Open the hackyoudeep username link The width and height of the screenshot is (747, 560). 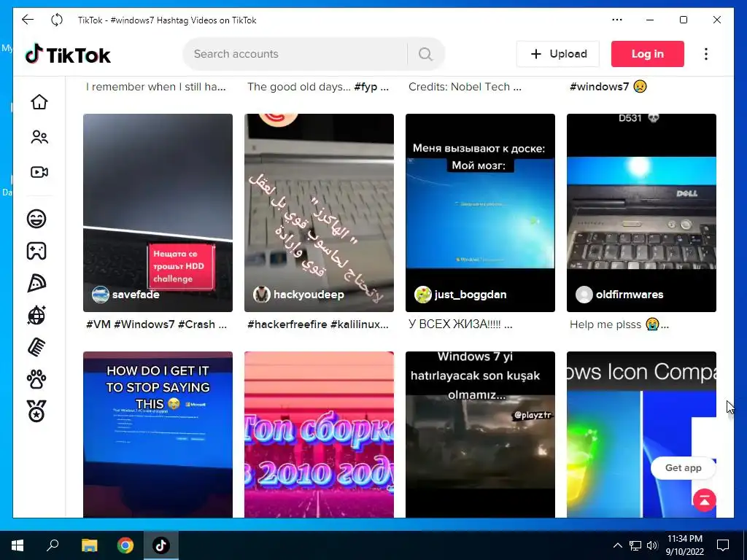(x=309, y=295)
